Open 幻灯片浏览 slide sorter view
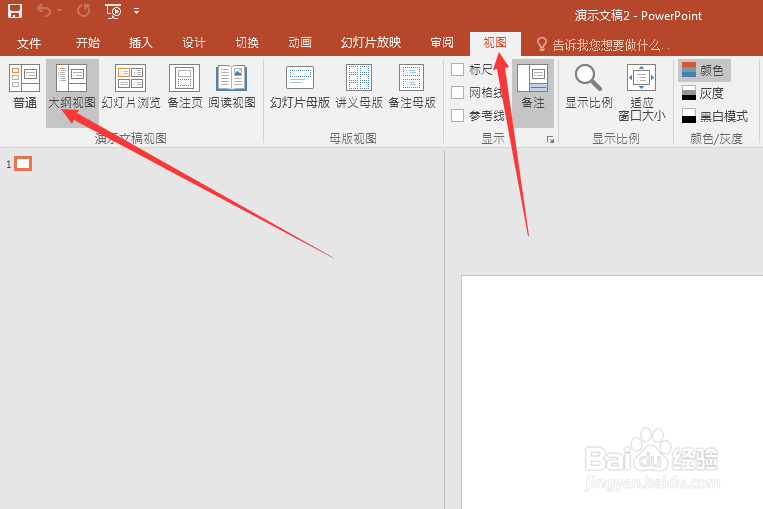 coord(131,86)
